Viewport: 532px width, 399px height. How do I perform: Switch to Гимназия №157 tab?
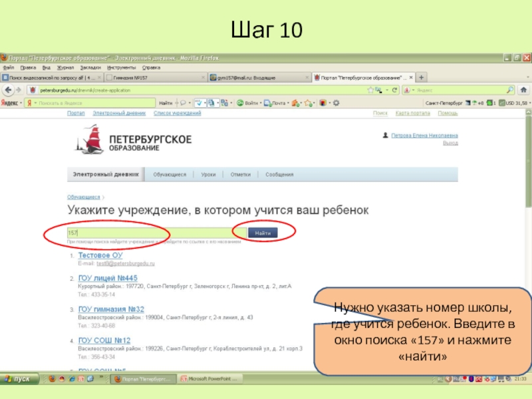[156, 78]
